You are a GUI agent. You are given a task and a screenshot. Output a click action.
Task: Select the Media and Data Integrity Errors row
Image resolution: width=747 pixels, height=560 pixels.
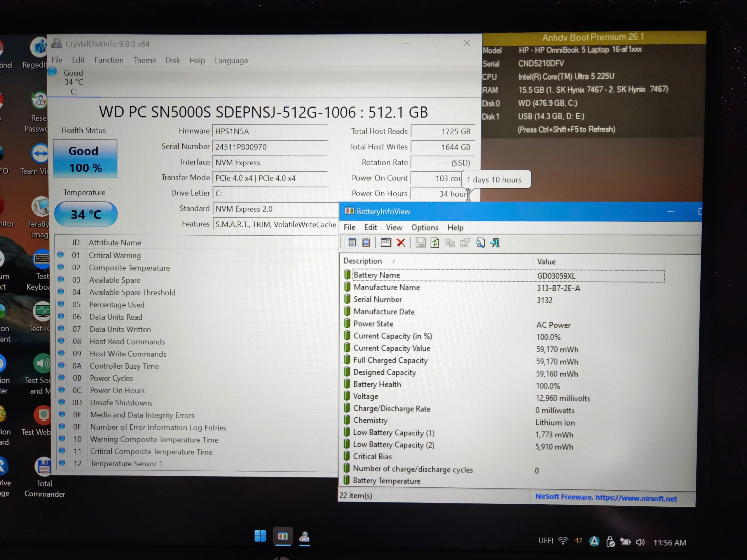(198, 415)
